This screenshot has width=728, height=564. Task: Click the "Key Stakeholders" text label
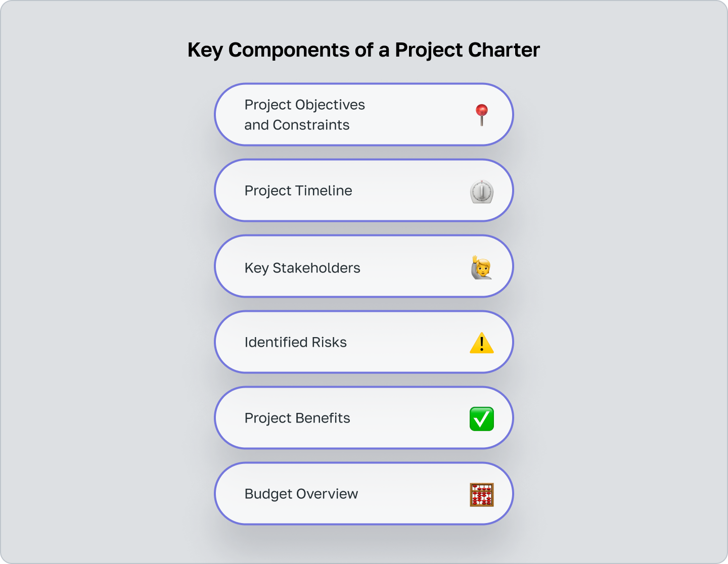click(302, 268)
